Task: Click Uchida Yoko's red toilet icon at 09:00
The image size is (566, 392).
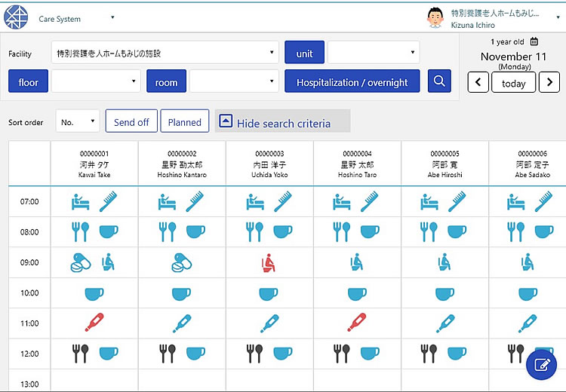Action: click(269, 262)
